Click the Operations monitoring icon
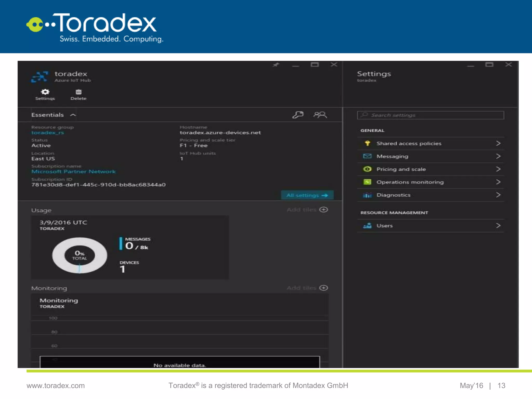Image resolution: width=532 pixels, height=399 pixels. click(x=367, y=182)
